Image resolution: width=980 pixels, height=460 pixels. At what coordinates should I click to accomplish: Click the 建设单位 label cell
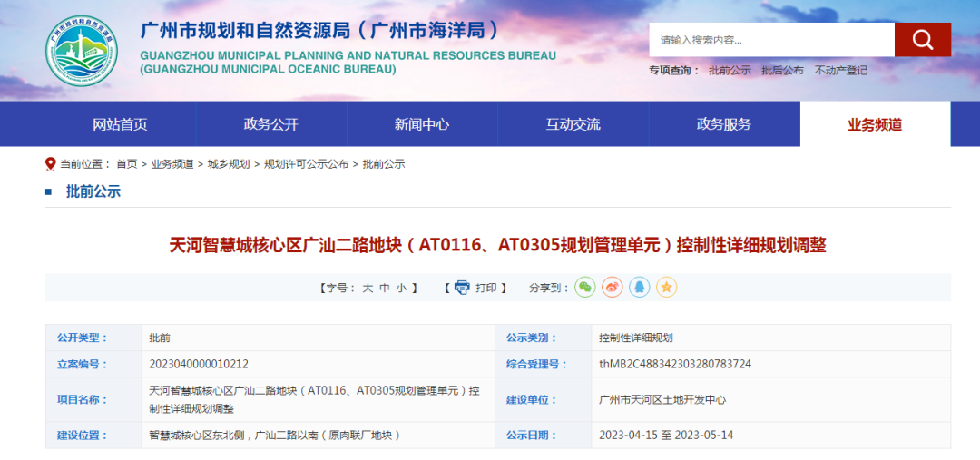coord(544,399)
